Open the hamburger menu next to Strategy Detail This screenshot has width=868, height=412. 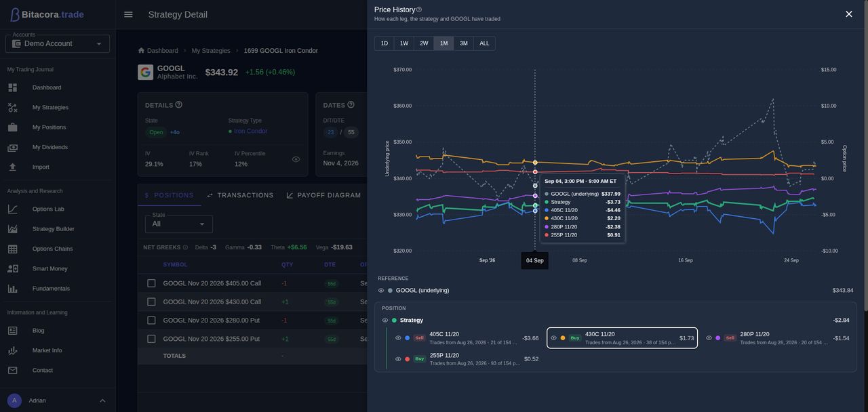128,14
